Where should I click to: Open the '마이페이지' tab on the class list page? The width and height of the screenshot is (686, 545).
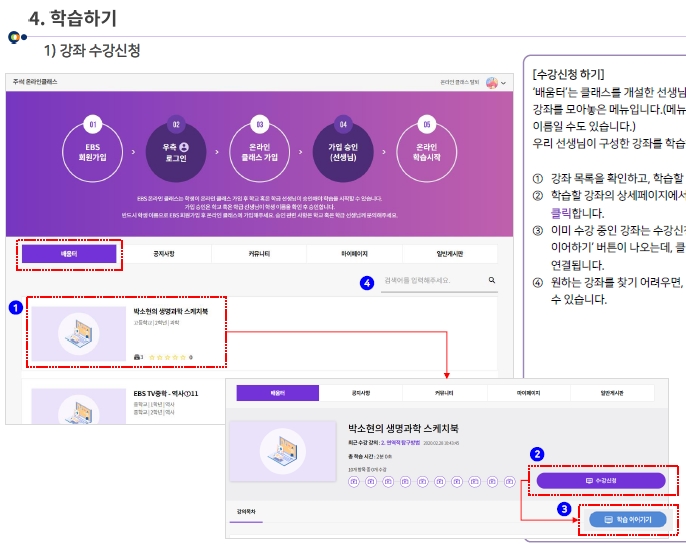[x=354, y=254]
